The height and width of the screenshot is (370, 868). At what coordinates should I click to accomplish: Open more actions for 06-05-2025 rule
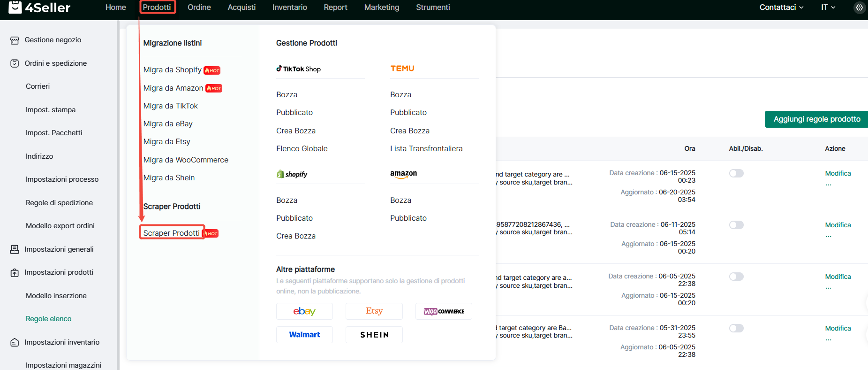point(829,288)
